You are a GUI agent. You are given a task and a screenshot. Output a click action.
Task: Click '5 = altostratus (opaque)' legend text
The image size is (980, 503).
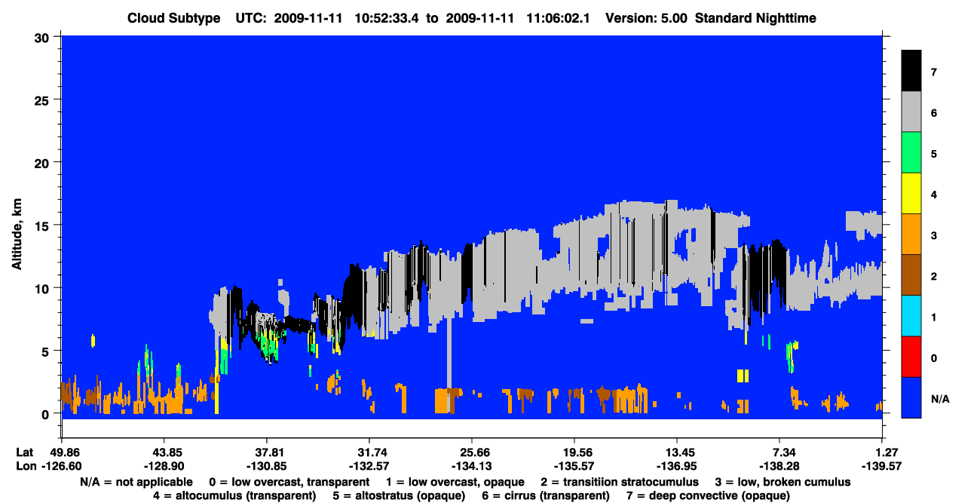point(399,495)
